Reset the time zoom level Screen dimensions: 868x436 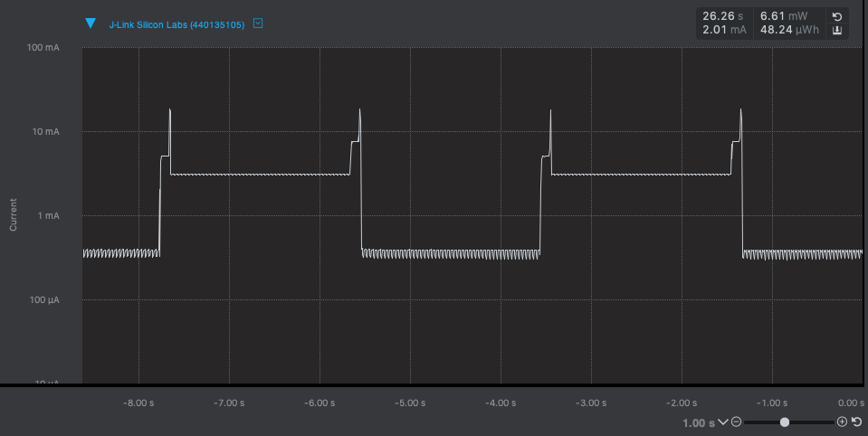(x=856, y=422)
